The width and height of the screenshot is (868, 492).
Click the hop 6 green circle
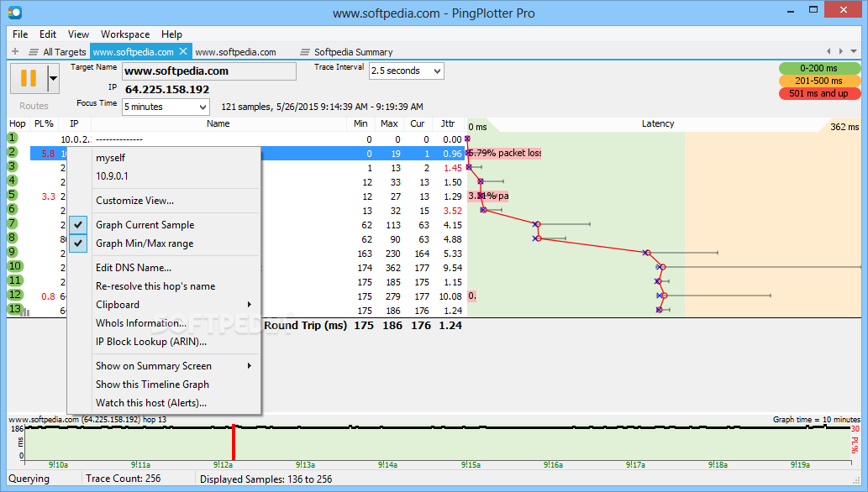click(x=12, y=209)
